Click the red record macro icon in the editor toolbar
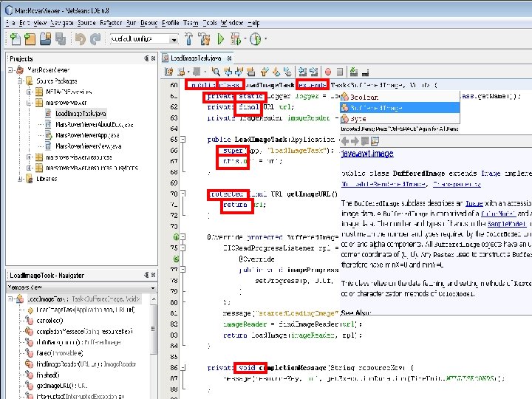The width and height of the screenshot is (532, 399). point(327,72)
